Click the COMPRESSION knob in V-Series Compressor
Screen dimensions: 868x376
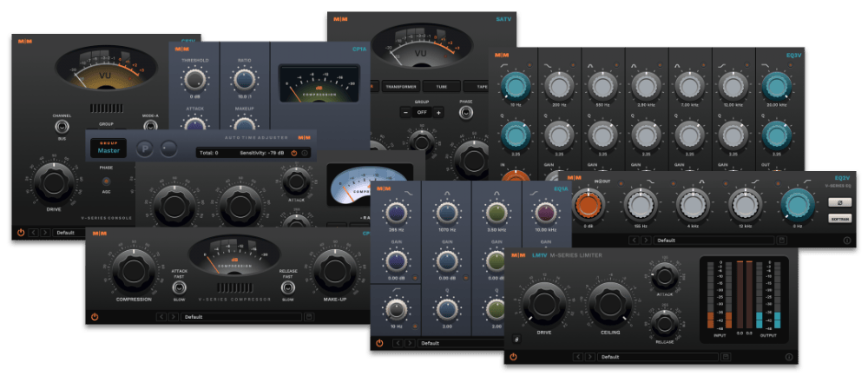(133, 271)
